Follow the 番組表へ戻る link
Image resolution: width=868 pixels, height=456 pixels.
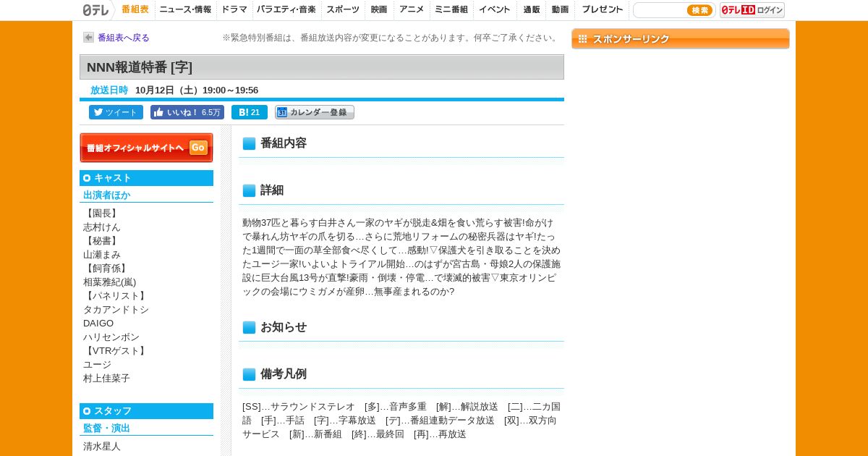click(124, 38)
